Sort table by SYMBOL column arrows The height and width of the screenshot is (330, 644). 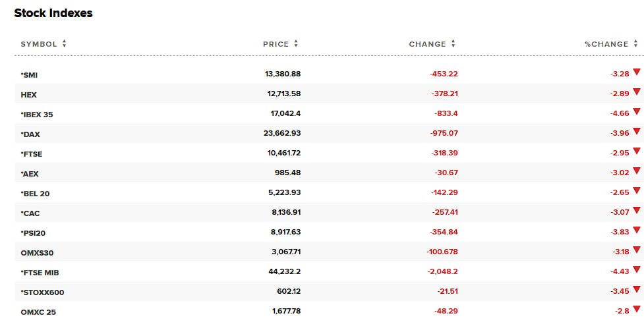tap(64, 43)
